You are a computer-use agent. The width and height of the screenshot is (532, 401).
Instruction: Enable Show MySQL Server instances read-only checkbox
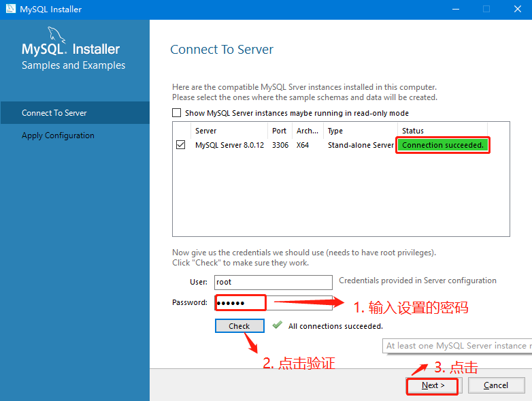pos(176,113)
